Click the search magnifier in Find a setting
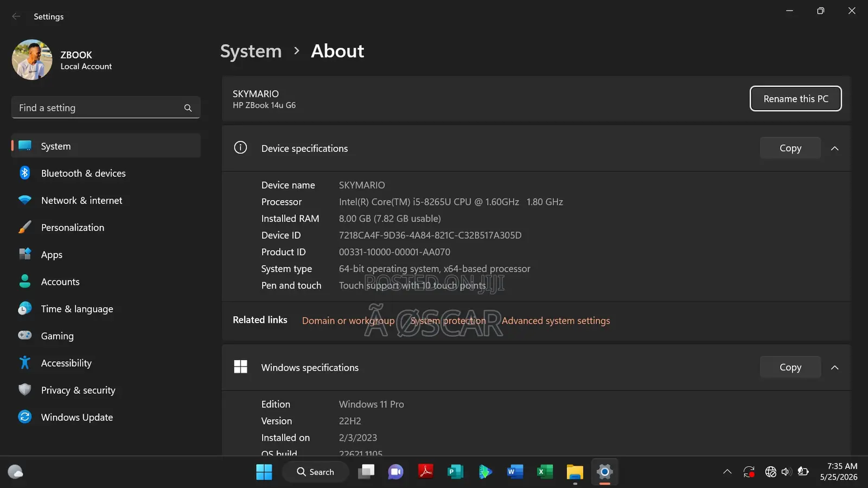This screenshot has height=488, width=868. click(x=188, y=108)
